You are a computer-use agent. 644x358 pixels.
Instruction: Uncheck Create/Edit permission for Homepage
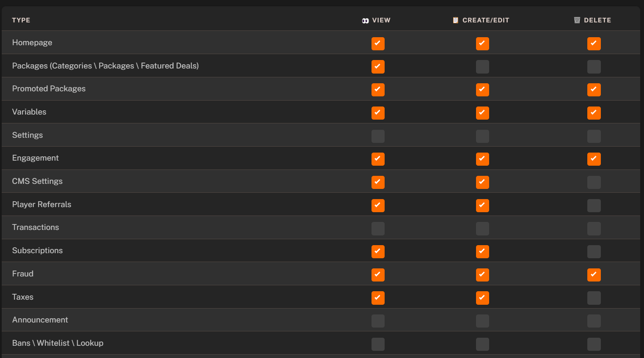(x=482, y=44)
